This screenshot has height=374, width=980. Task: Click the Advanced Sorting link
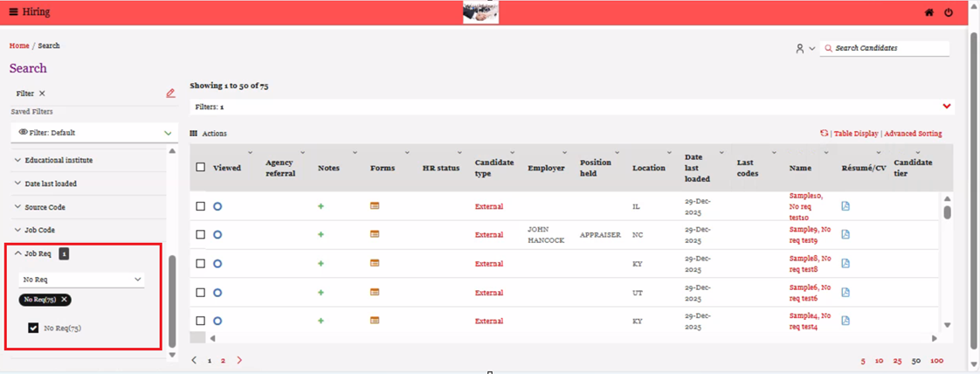[913, 134]
